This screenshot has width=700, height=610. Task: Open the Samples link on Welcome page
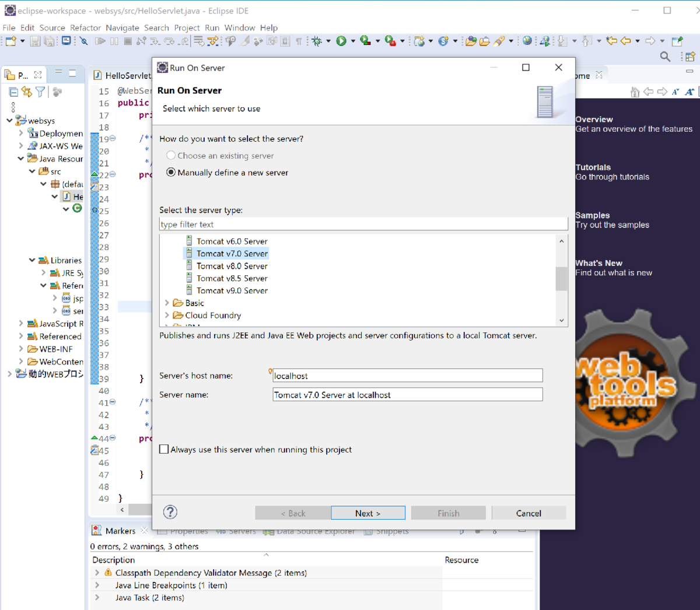point(592,215)
